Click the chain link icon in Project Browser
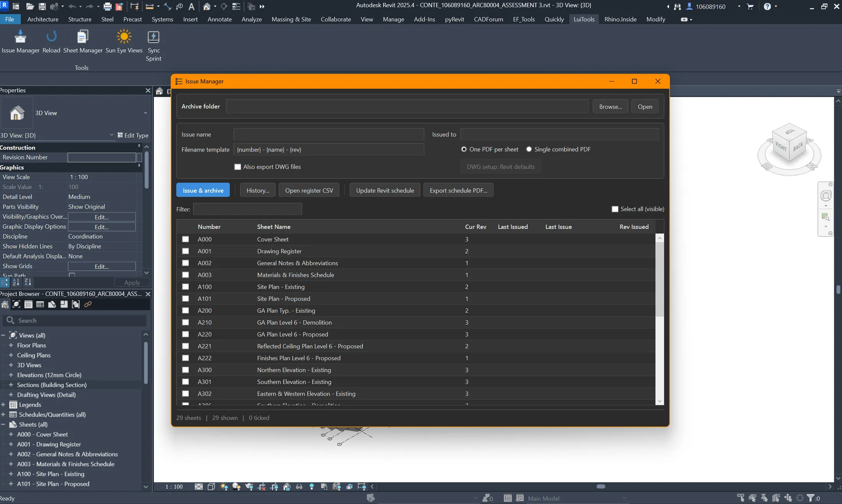Screen dimensions: 842x504 (88, 304)
